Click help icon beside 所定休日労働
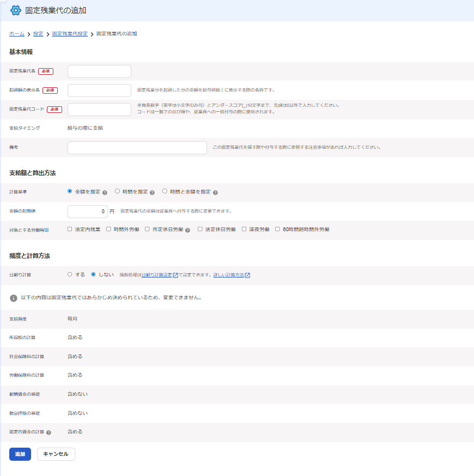Viewport: 474px width, 476px height. click(x=188, y=230)
